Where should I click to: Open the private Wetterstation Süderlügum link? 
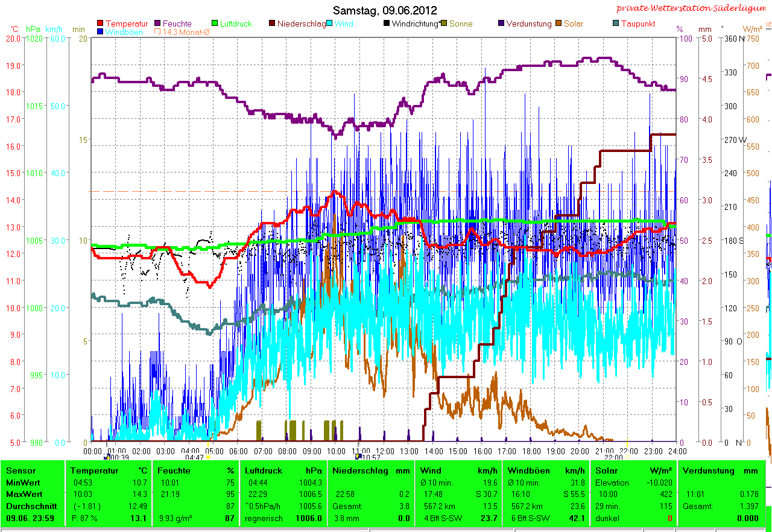point(690,8)
